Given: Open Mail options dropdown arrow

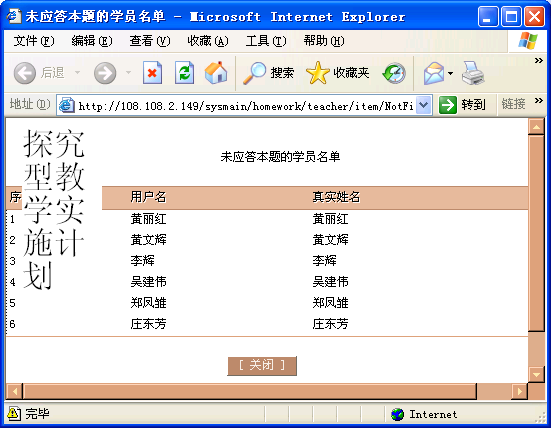Looking at the screenshot, I should click(x=450, y=73).
